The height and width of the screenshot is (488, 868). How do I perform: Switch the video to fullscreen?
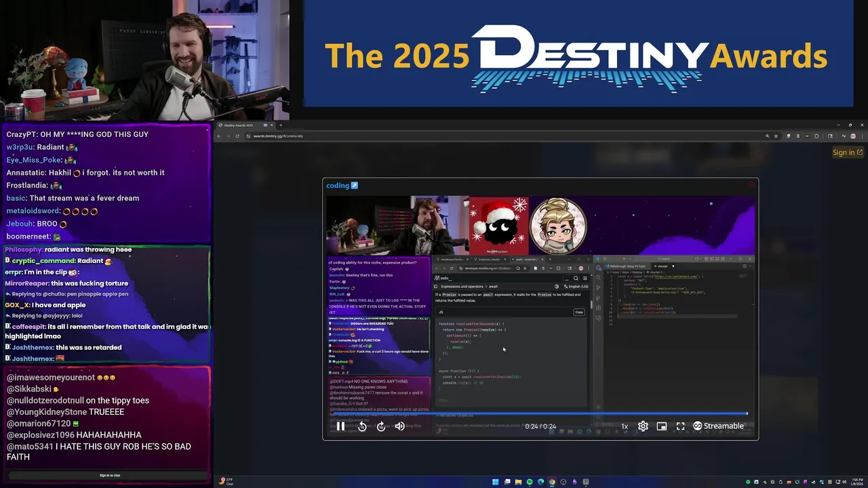[680, 426]
